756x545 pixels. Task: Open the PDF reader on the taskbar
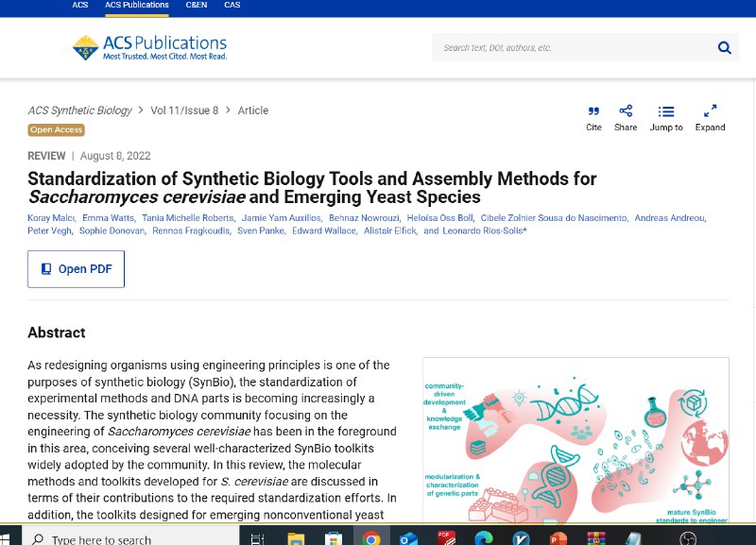pos(446,537)
